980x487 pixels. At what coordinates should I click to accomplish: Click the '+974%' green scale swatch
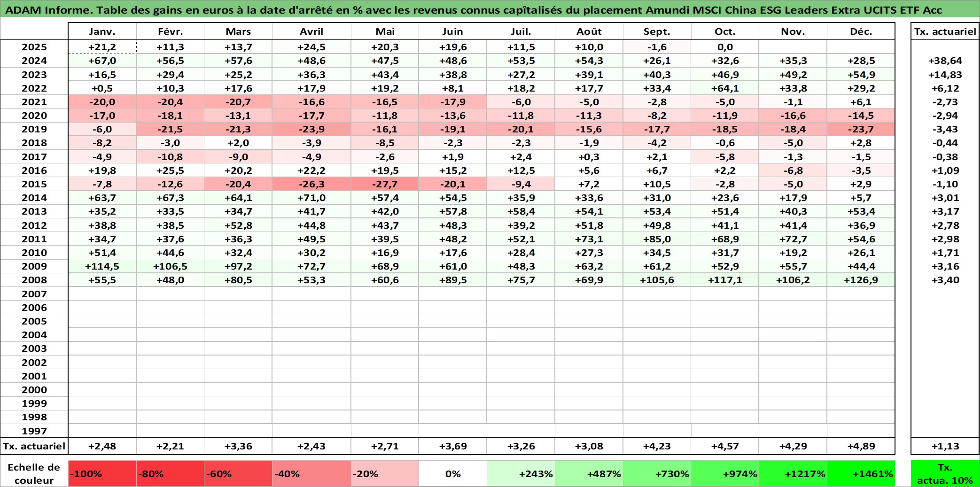click(x=725, y=473)
